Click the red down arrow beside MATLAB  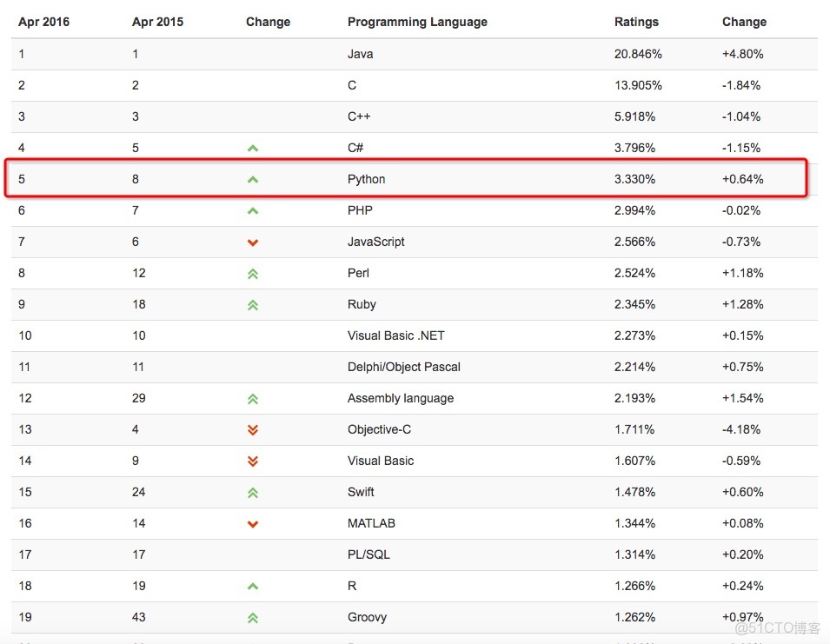(253, 524)
